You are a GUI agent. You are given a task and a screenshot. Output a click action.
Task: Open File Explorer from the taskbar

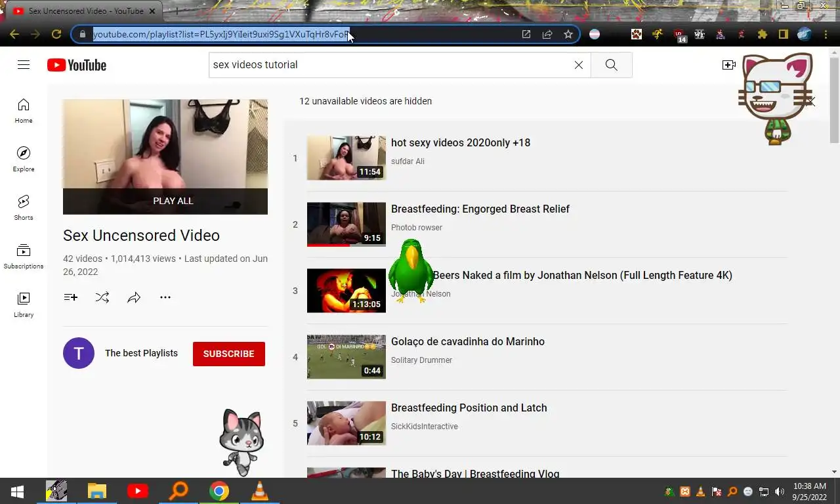coord(97,491)
